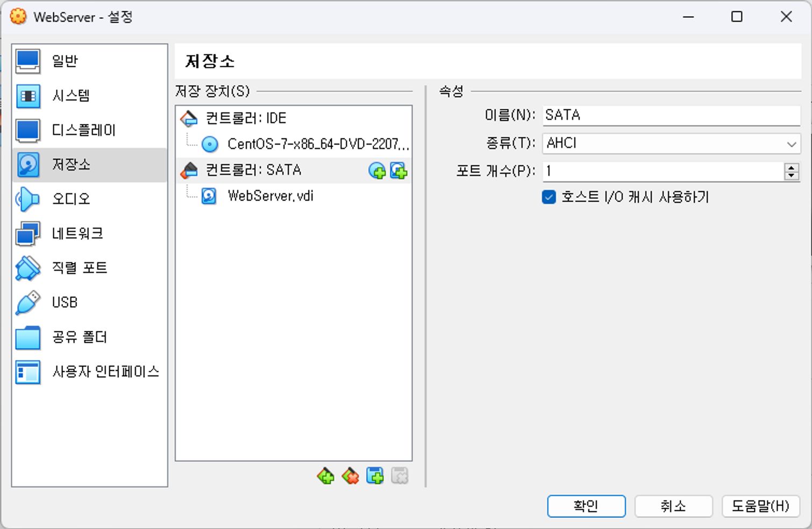The image size is (812, 529).
Task: Click the SATA controller icon
Action: (x=189, y=171)
